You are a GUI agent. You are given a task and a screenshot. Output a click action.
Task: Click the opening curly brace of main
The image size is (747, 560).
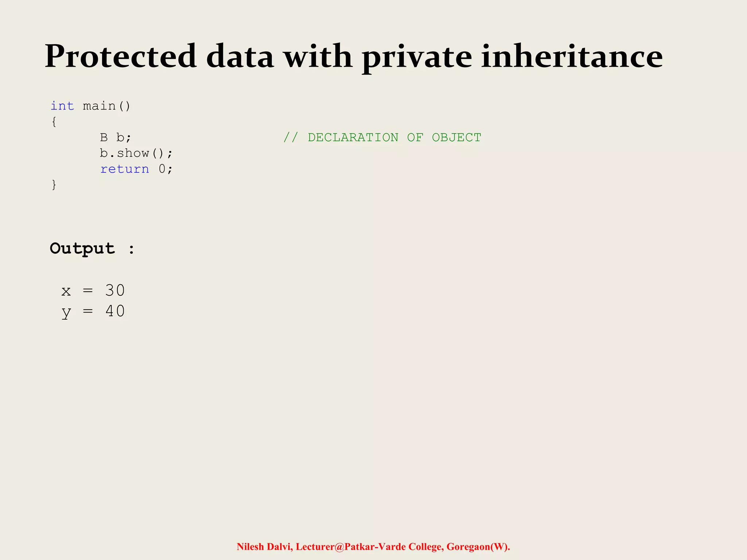pos(54,122)
